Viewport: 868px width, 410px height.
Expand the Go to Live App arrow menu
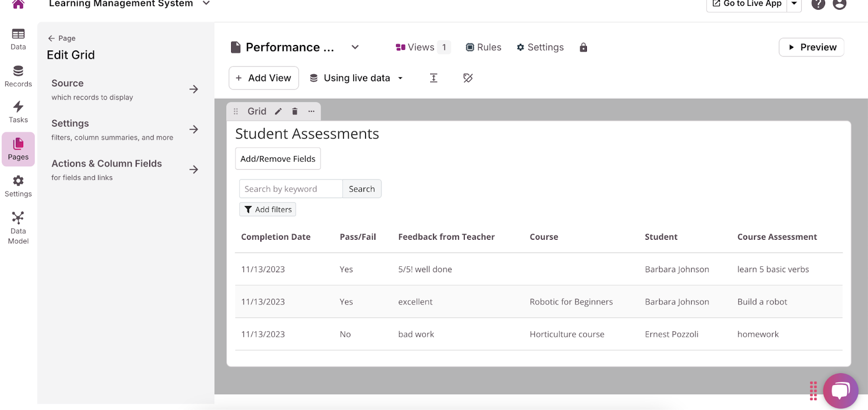794,4
